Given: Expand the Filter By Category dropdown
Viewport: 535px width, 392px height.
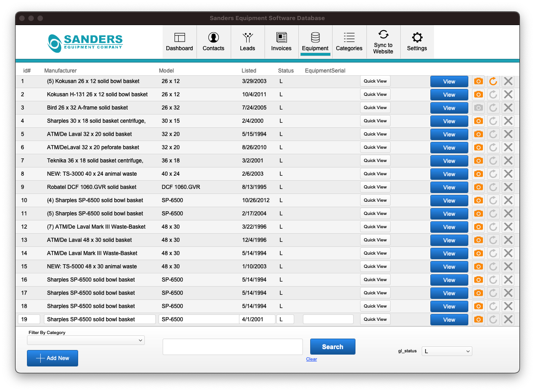Looking at the screenshot, I should coord(86,340).
